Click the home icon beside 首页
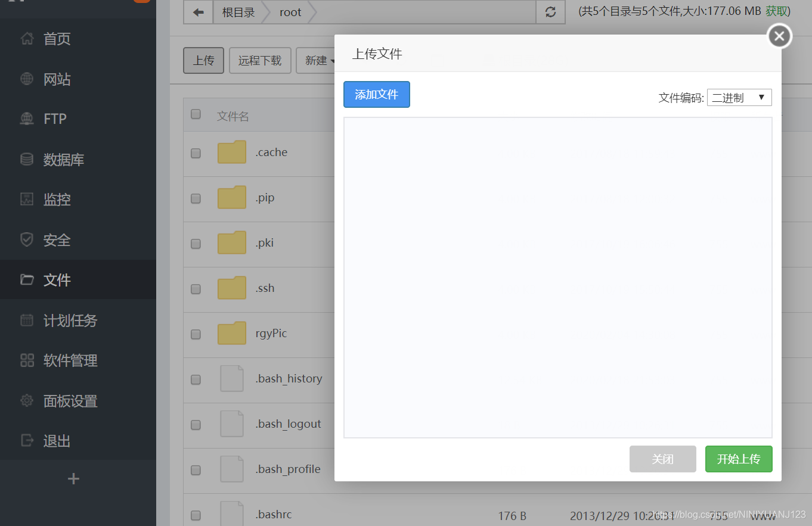 pyautogui.click(x=27, y=39)
